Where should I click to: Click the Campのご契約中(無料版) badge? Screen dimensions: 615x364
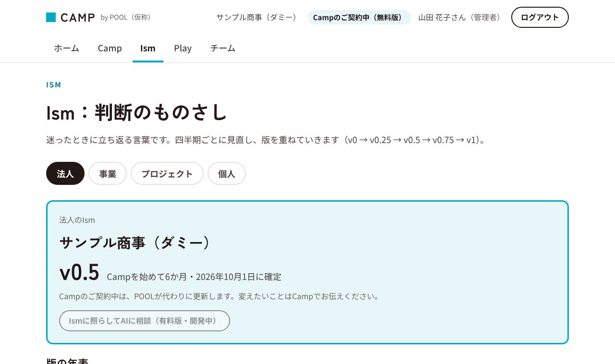359,17
